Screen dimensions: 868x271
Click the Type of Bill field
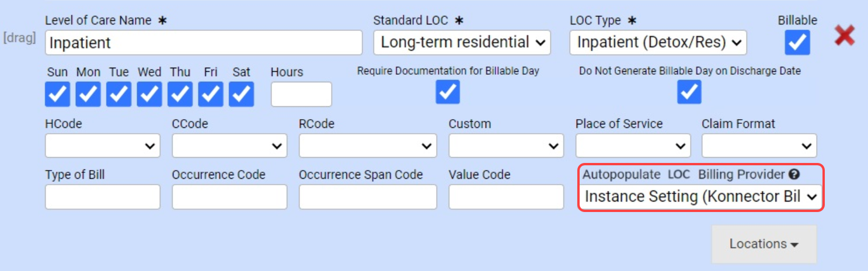tap(102, 197)
